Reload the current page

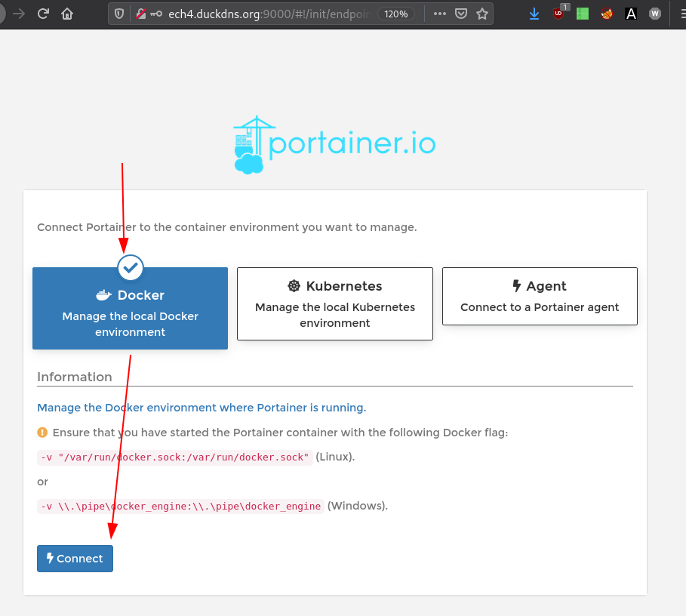tap(43, 14)
